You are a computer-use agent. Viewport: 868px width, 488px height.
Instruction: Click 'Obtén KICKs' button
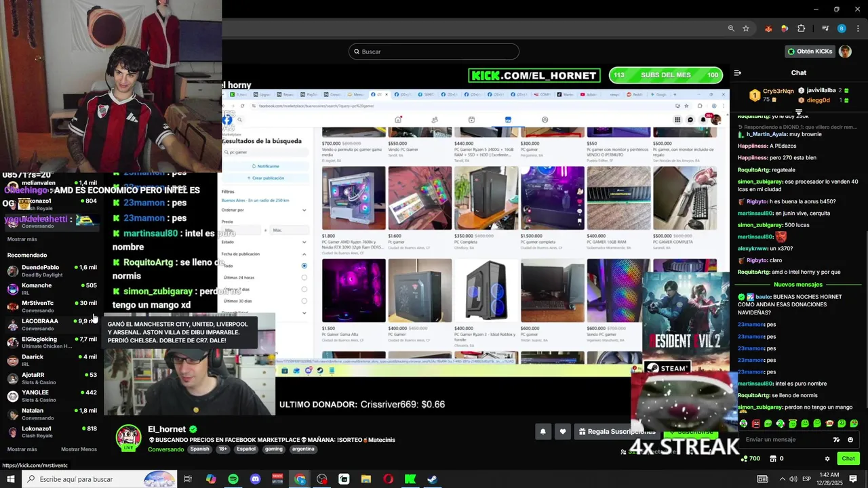point(810,52)
